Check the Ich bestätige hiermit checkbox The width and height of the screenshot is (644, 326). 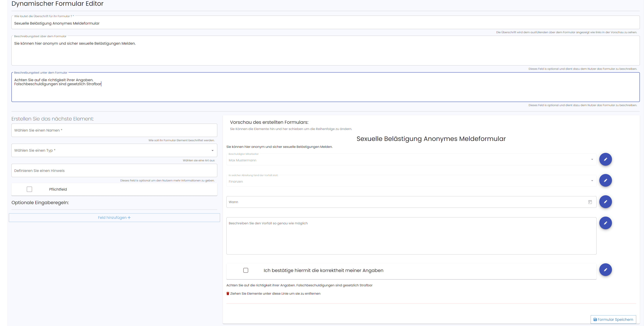[x=246, y=270]
